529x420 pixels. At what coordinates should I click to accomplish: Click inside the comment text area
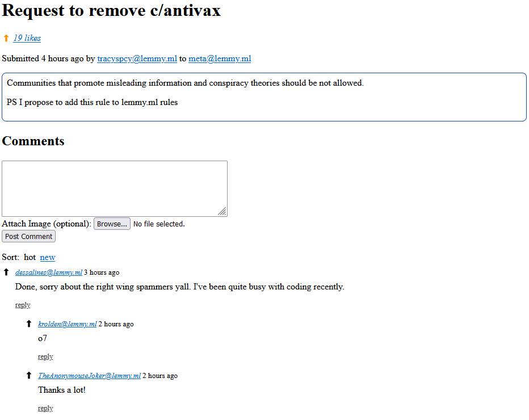[114, 188]
